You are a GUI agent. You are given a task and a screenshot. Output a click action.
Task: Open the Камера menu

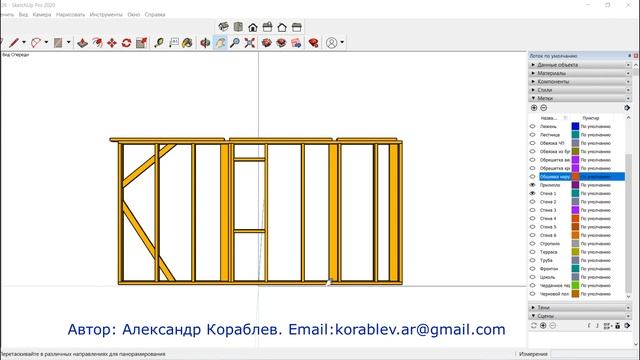pos(42,15)
